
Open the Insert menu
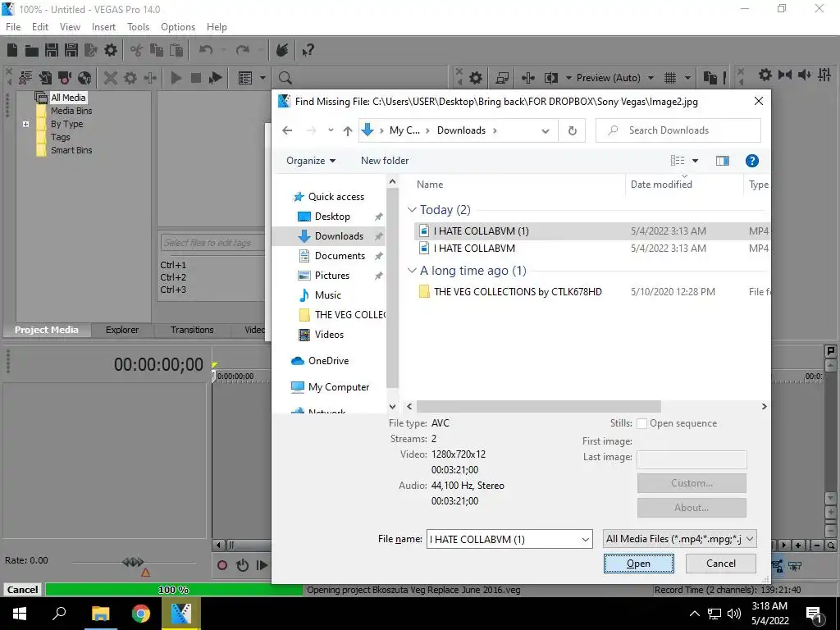(103, 27)
